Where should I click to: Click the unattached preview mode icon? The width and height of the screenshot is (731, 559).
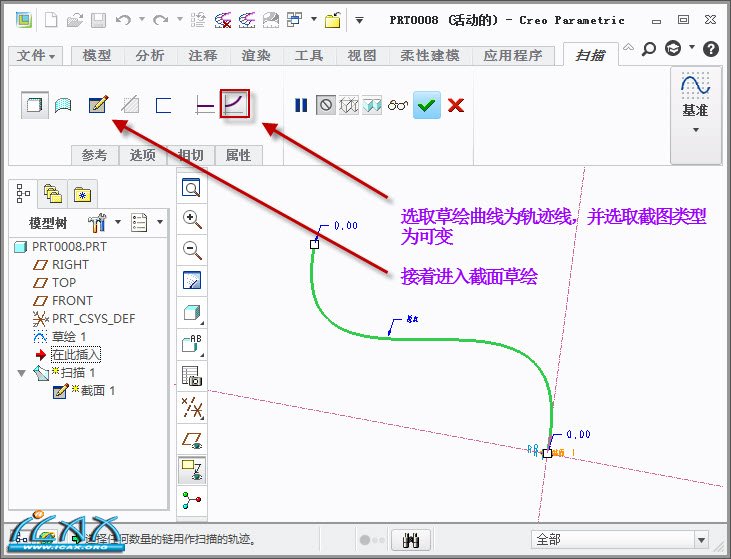click(349, 105)
